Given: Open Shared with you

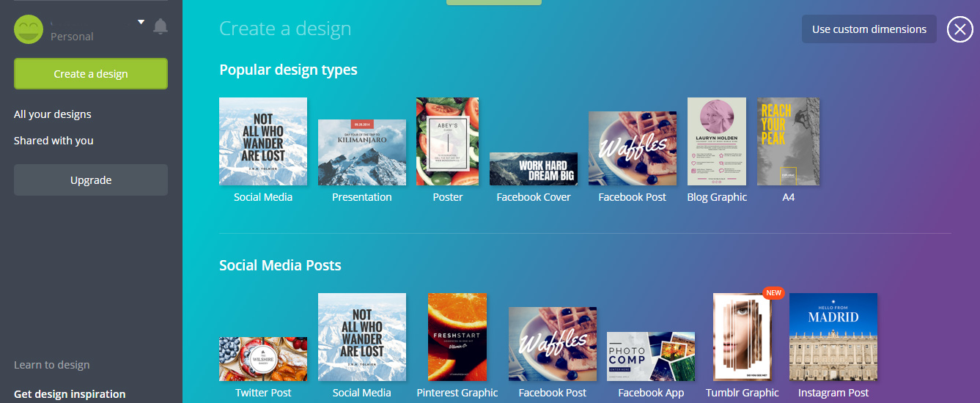Looking at the screenshot, I should click(x=54, y=141).
